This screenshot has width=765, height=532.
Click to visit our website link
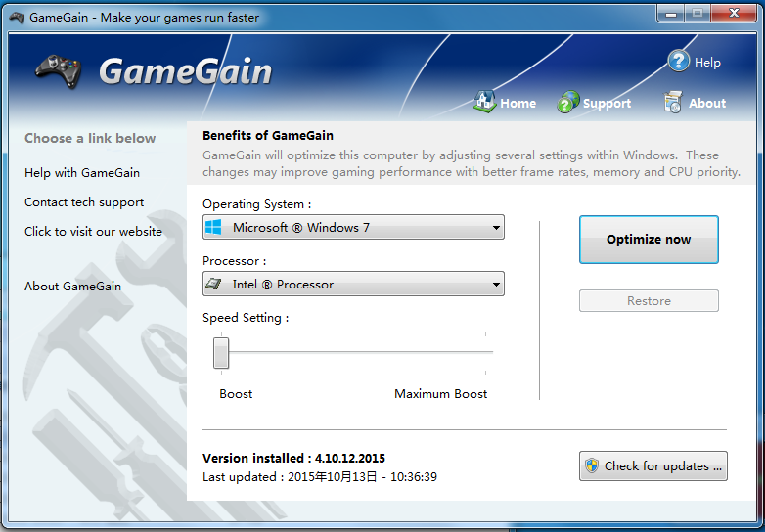click(x=93, y=232)
